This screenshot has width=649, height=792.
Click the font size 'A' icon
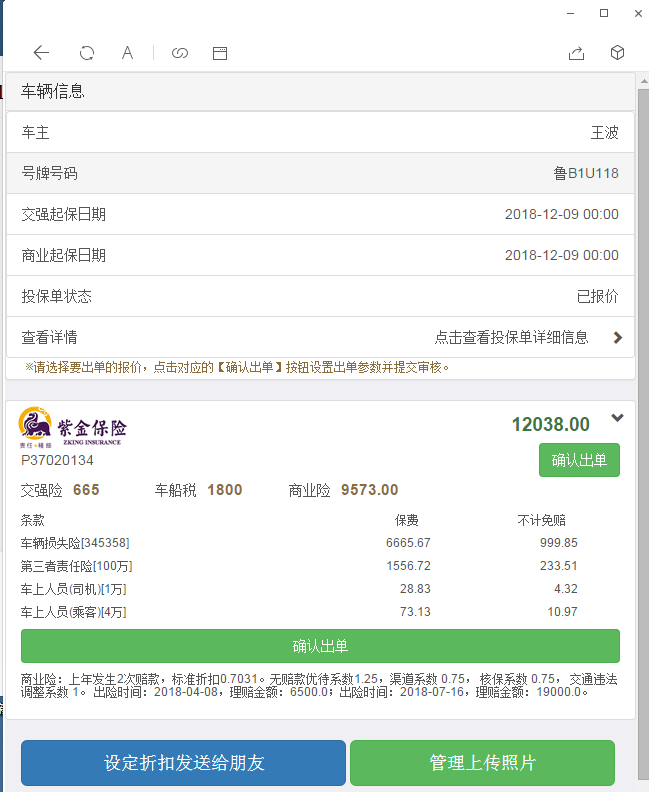[x=128, y=53]
